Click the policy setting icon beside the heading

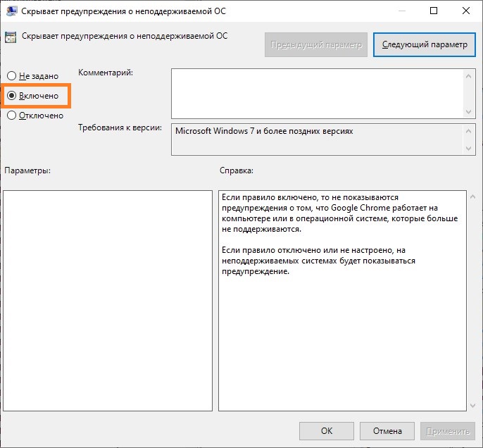pos(11,37)
